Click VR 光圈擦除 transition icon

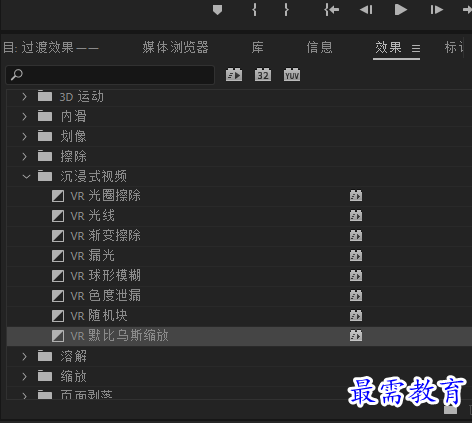[58, 196]
